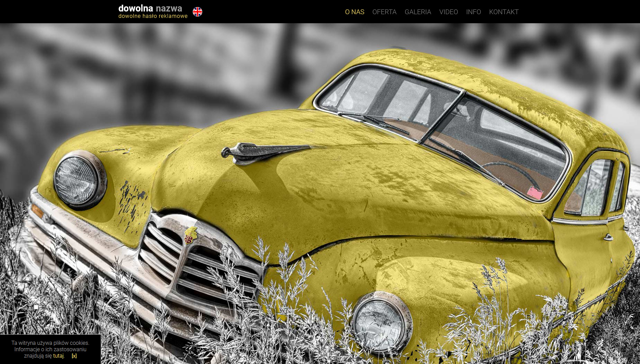
Task: Navigate to the VIDEO page
Action: pos(448,12)
